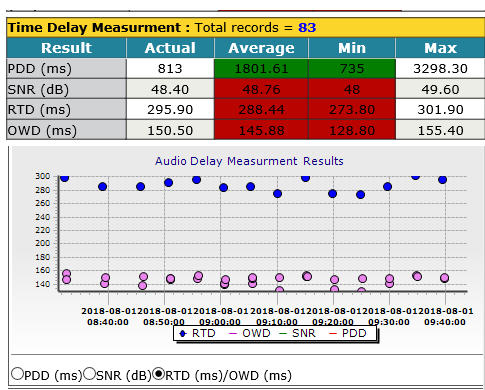Click the last blue RTD data point
Image resolution: width=485 pixels, height=390 pixels.
coord(442,180)
